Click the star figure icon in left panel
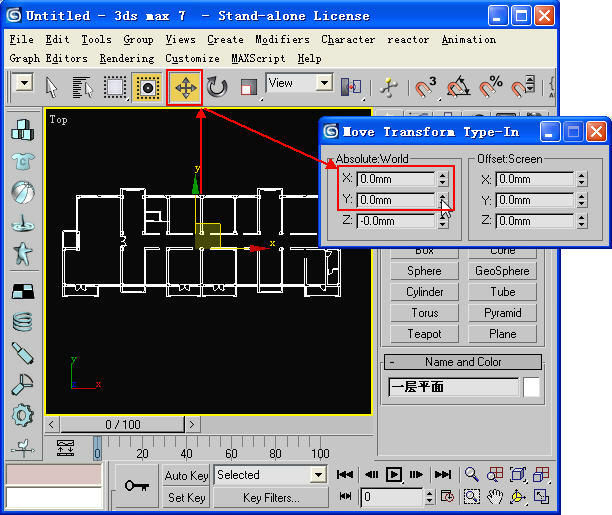 [x=23, y=254]
